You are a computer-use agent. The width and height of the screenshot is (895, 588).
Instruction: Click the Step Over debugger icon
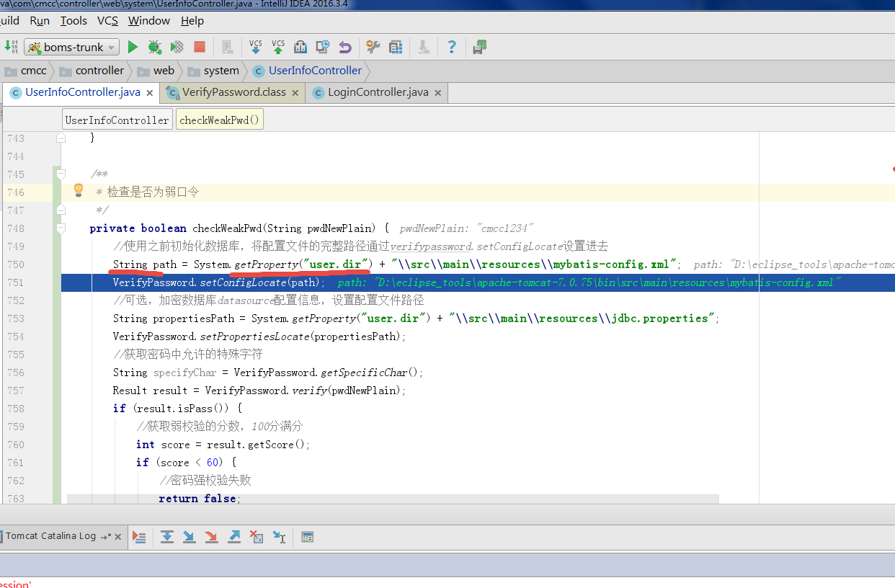coord(167,537)
